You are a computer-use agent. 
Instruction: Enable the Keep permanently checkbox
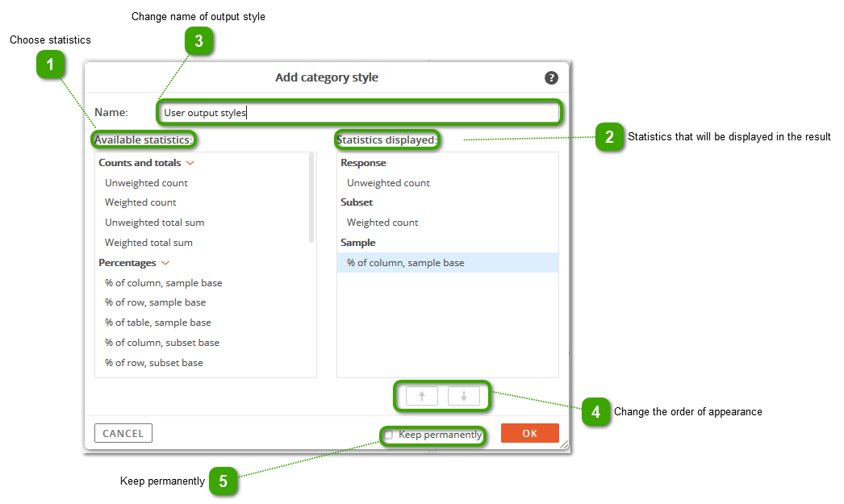coord(389,435)
